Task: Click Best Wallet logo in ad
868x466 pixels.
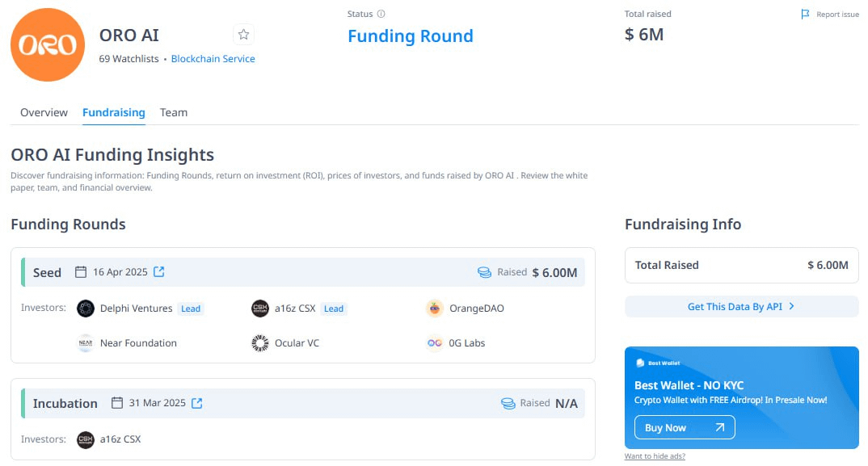Action: coord(640,363)
